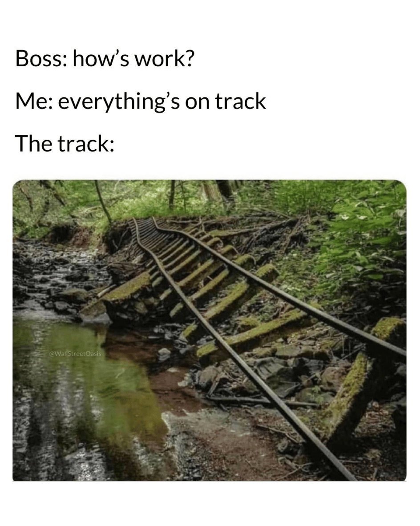The image size is (420, 526).
Task: Click the word "track" in the second line
Action: (240, 101)
